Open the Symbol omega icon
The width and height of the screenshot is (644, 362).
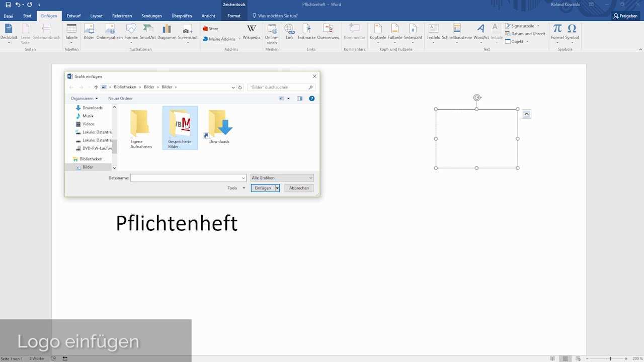tap(572, 31)
